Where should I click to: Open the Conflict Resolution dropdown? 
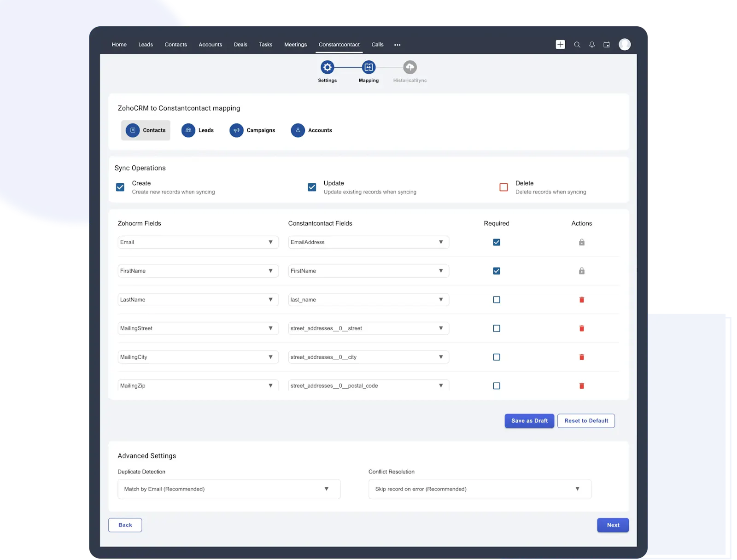click(x=480, y=489)
